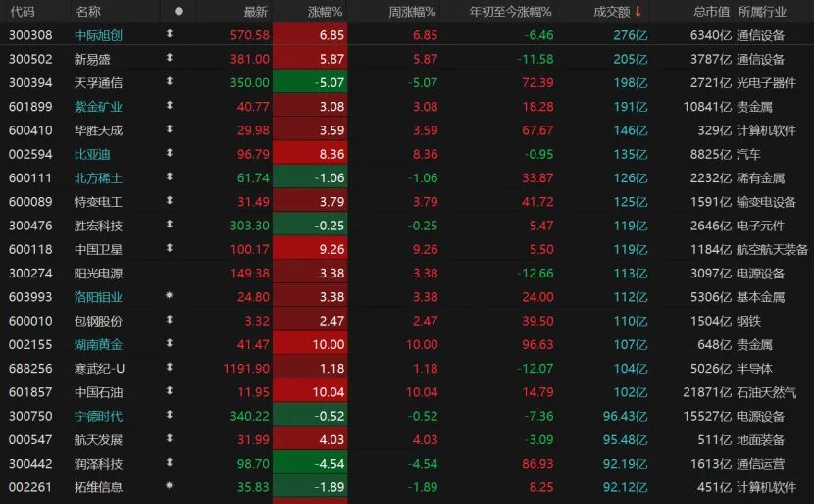Click the marker icon in 紫金矿业 row
The width and height of the screenshot is (815, 504).
[x=169, y=106]
